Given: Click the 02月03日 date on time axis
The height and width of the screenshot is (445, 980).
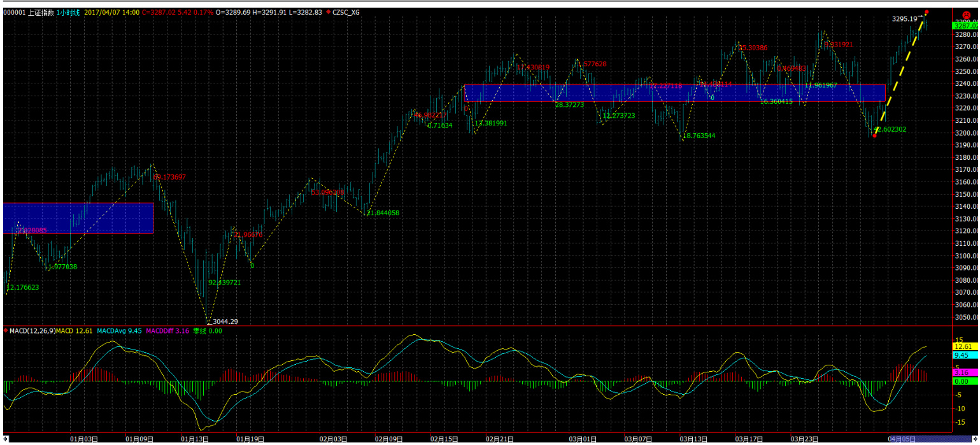Looking at the screenshot, I should 333,439.
